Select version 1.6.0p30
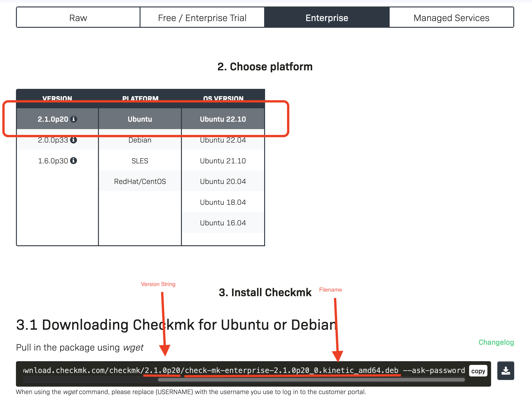 [x=53, y=161]
